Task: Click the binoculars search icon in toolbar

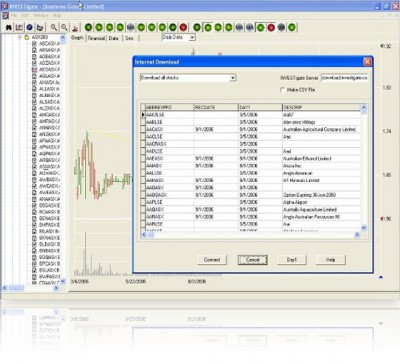Action: [9, 27]
